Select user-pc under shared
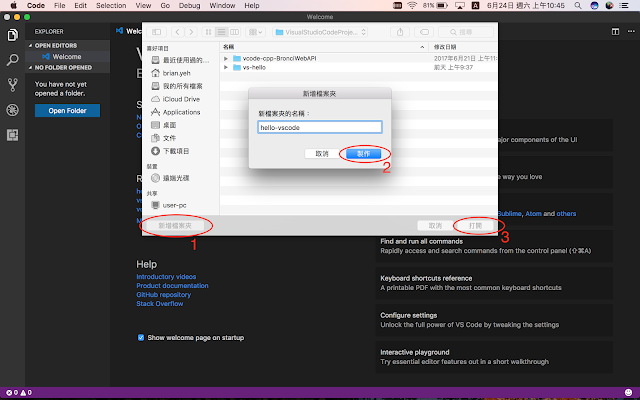The width and height of the screenshot is (640, 400). 174,205
